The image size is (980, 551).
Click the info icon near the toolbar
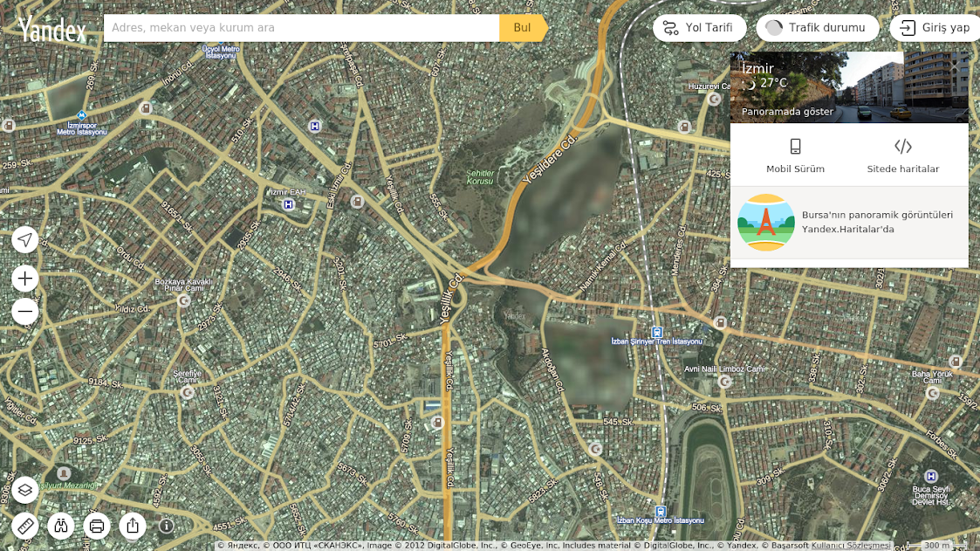pyautogui.click(x=166, y=526)
